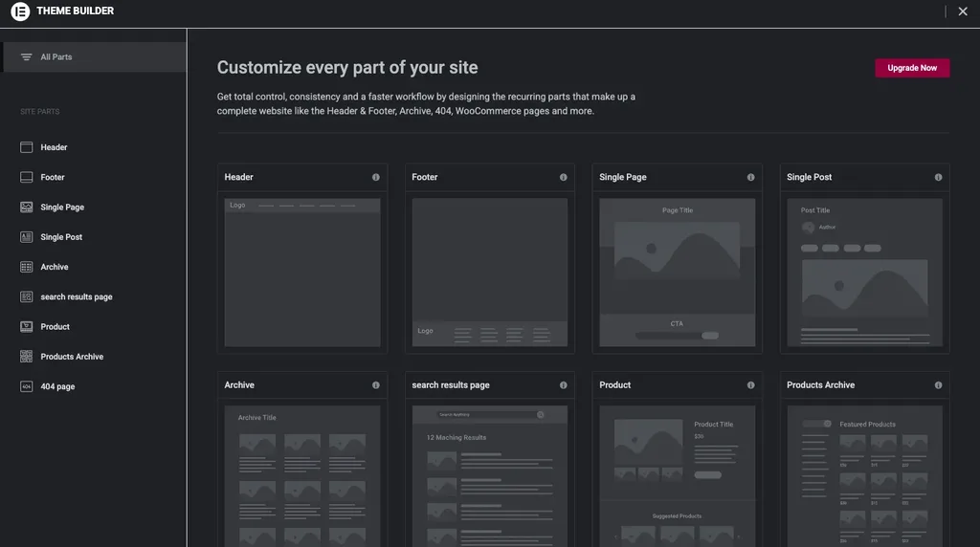Click the All Parts filter icon
The width and height of the screenshot is (980, 547).
(x=26, y=56)
